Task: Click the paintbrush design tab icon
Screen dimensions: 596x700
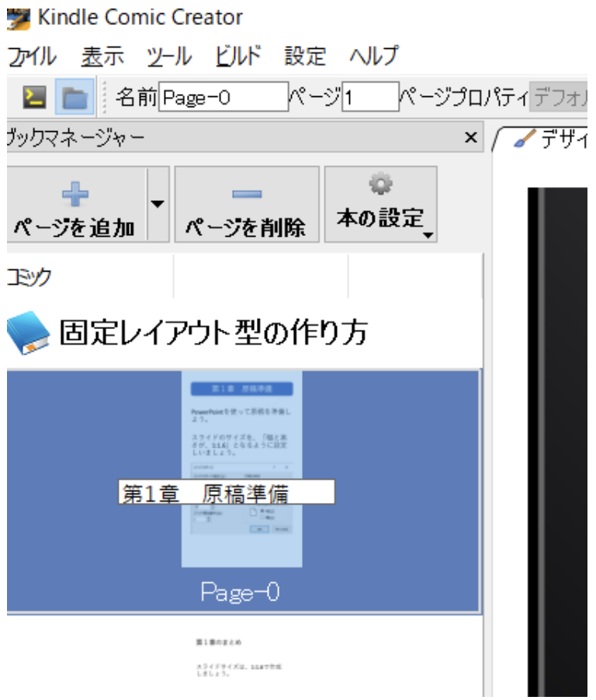Action: tap(525, 139)
